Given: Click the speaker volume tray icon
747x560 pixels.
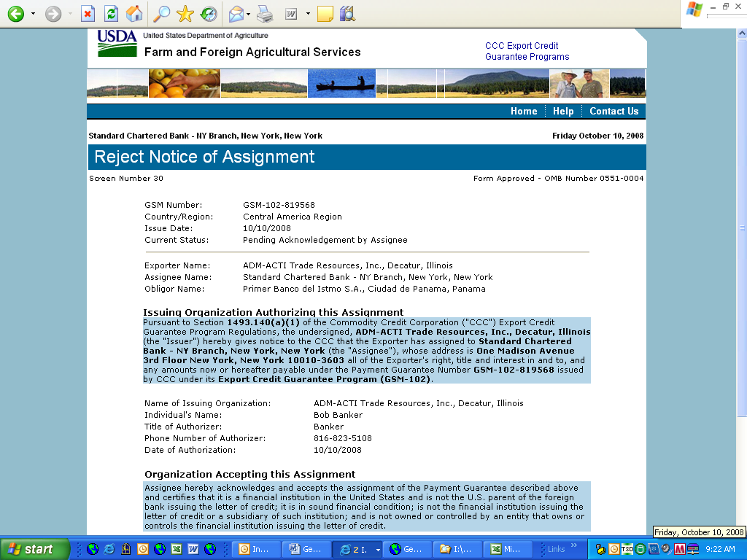Looking at the screenshot, I should (667, 549).
